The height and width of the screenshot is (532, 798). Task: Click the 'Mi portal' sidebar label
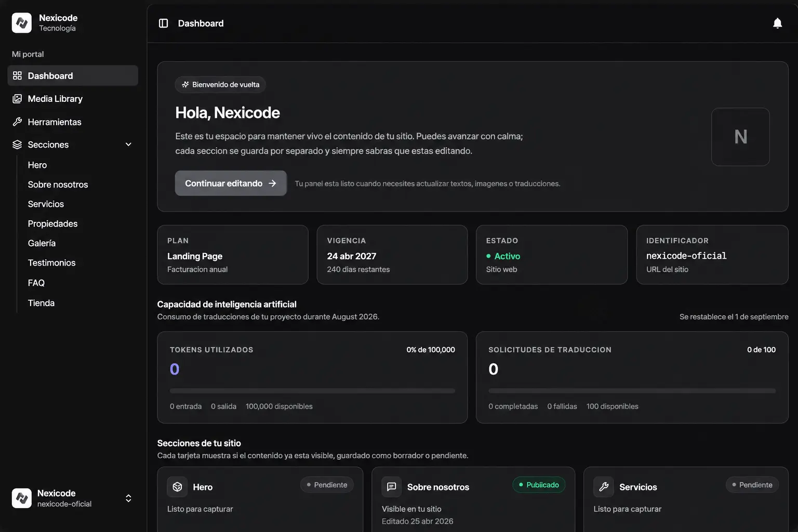[x=28, y=55]
